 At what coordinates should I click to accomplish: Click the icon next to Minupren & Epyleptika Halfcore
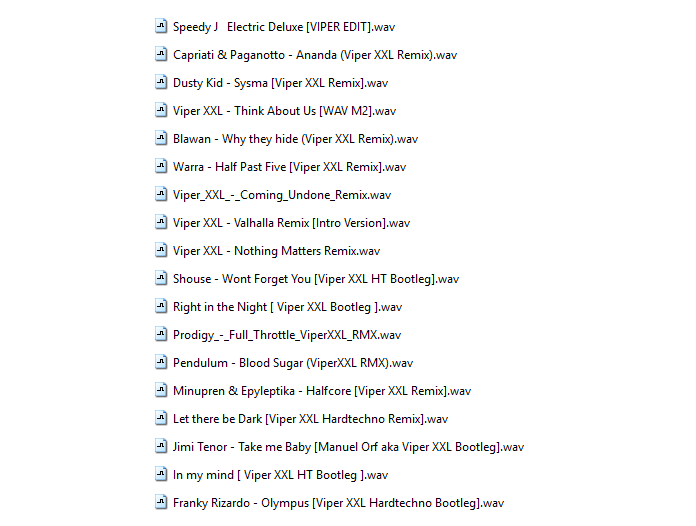coord(161,389)
